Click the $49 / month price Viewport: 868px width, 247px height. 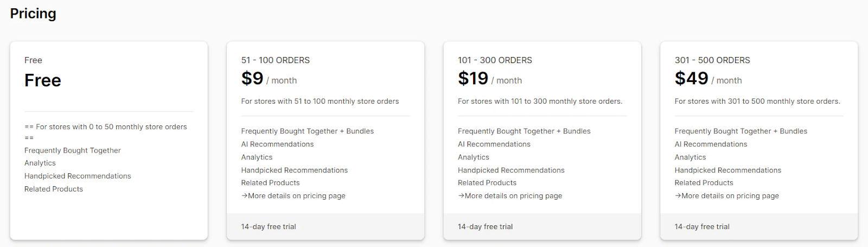pos(708,79)
